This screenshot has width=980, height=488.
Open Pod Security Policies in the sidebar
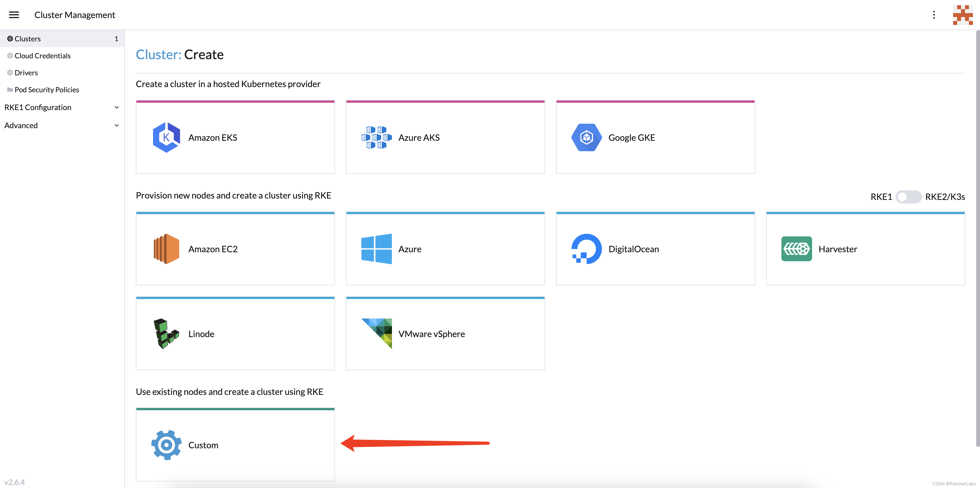62,90
